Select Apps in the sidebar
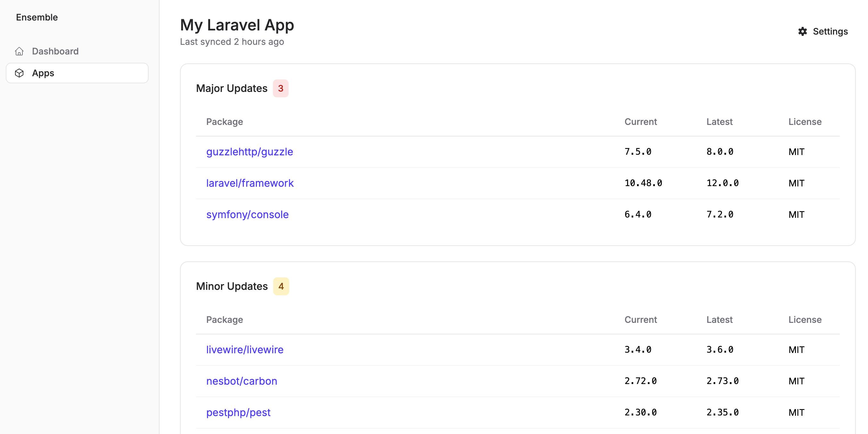This screenshot has width=868, height=434. pos(43,73)
